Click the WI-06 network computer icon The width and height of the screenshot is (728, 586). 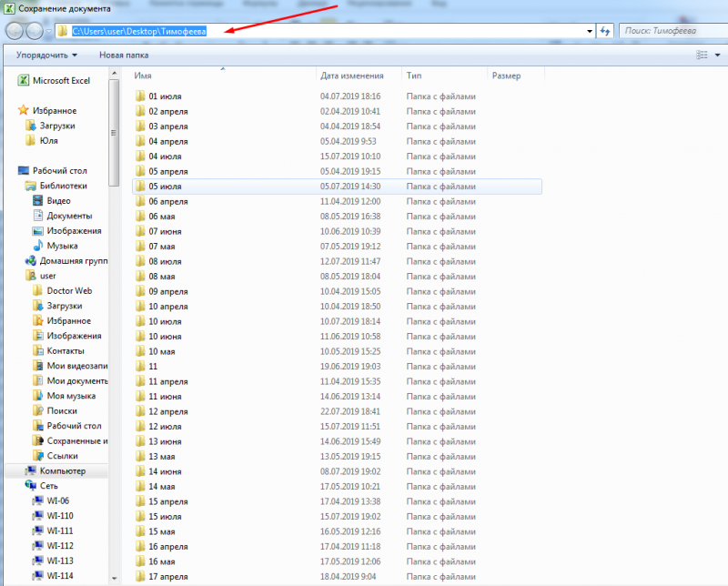click(x=38, y=500)
